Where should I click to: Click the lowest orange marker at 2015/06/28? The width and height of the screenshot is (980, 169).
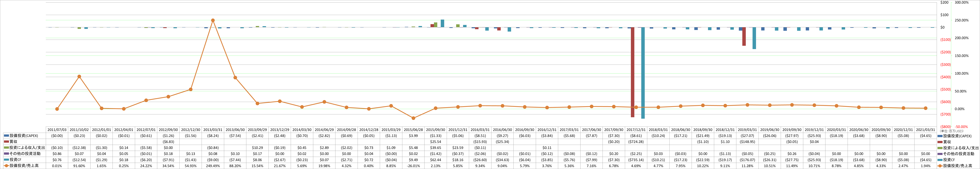tap(413, 118)
